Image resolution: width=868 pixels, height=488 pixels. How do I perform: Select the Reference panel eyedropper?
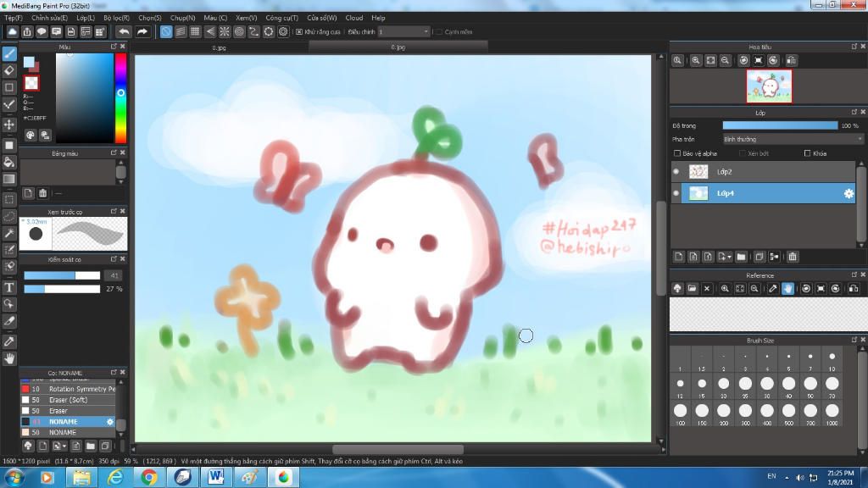pyautogui.click(x=773, y=288)
